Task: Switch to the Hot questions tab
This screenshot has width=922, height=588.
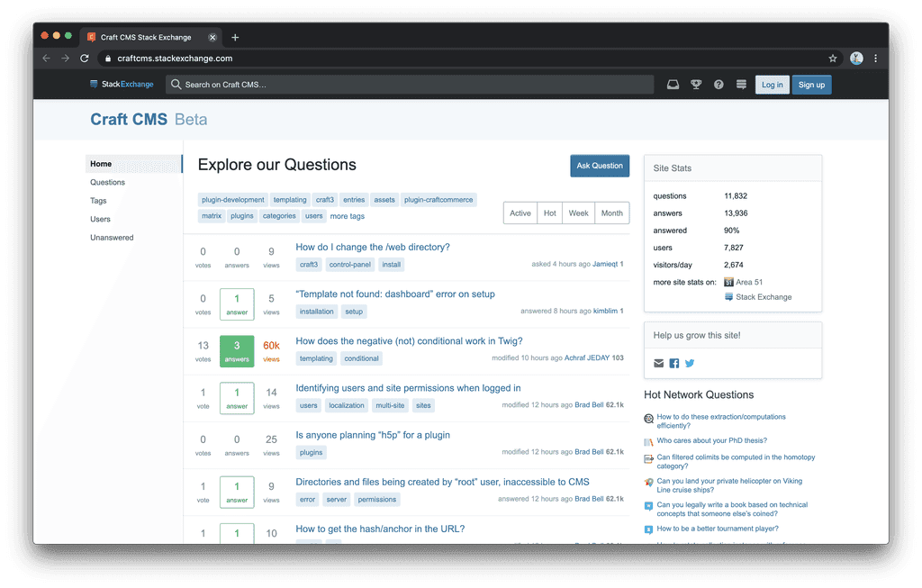Action: 549,213
